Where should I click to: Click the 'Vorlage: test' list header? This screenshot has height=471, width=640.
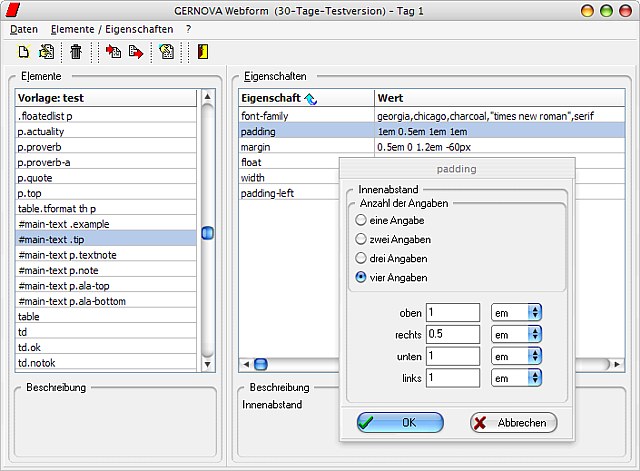[x=106, y=98]
